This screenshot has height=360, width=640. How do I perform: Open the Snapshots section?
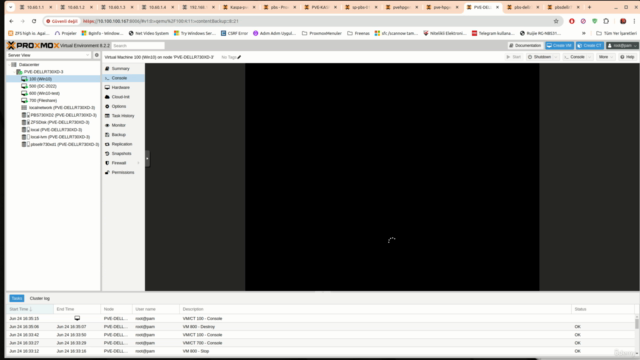(x=121, y=153)
